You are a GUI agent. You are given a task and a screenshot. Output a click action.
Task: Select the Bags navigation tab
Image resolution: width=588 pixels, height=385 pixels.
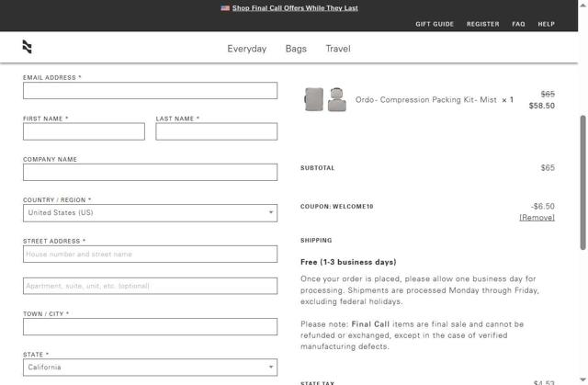pyautogui.click(x=296, y=49)
